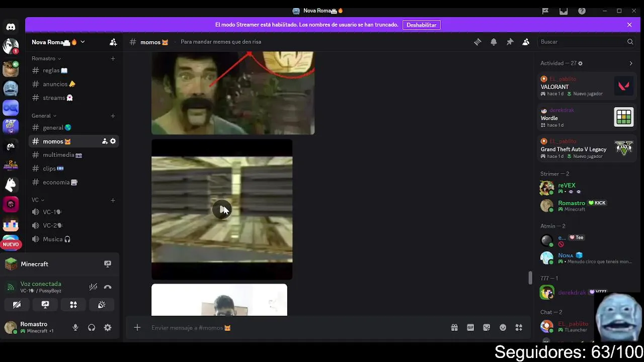Open reVEX member profile

coord(586,188)
